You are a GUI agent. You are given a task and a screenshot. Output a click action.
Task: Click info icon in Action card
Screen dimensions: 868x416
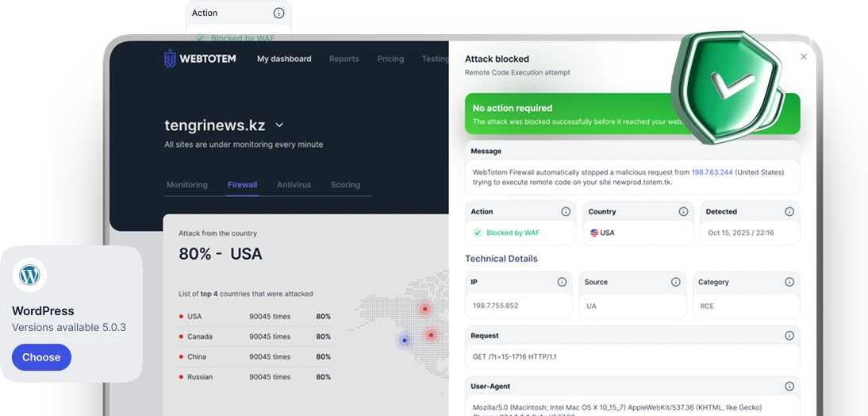[566, 212]
